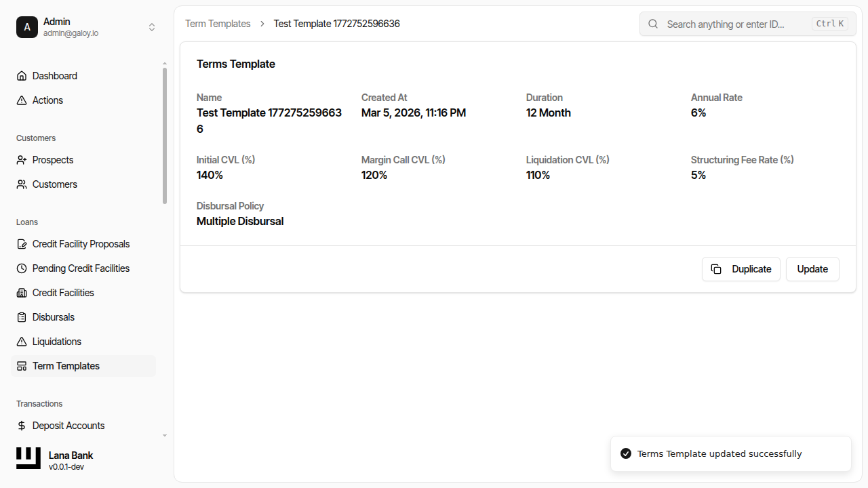Click the Disbursals clipboard icon
The height and width of the screenshot is (488, 868).
point(22,317)
